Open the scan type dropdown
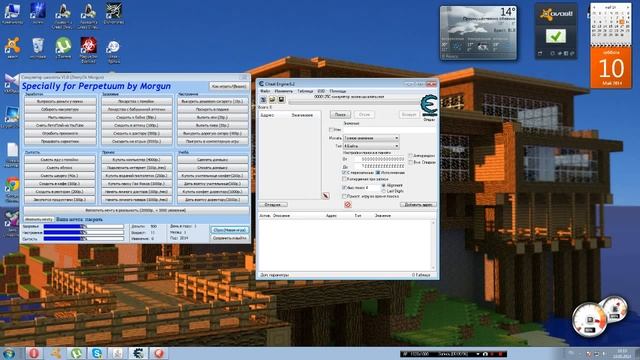The image size is (640, 360). pos(371,138)
